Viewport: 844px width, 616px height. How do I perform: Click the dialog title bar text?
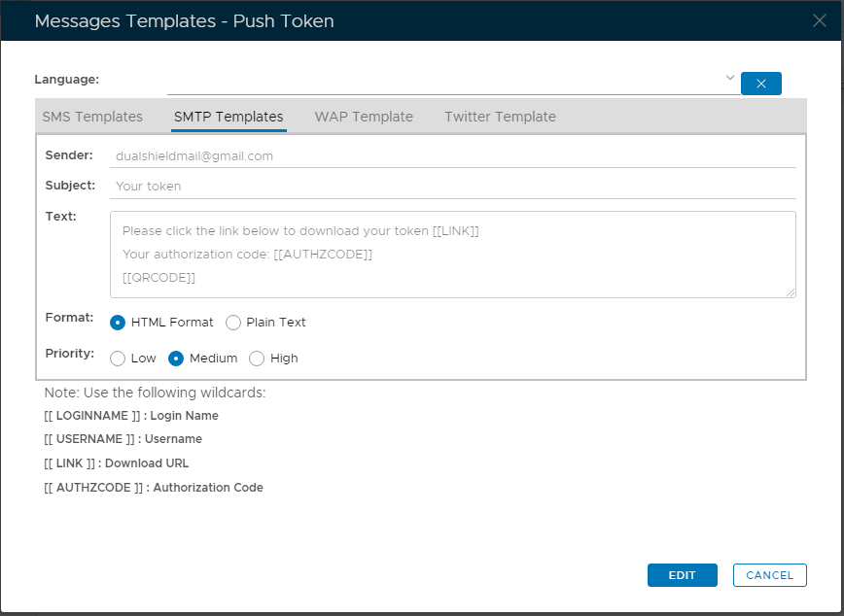(x=185, y=21)
